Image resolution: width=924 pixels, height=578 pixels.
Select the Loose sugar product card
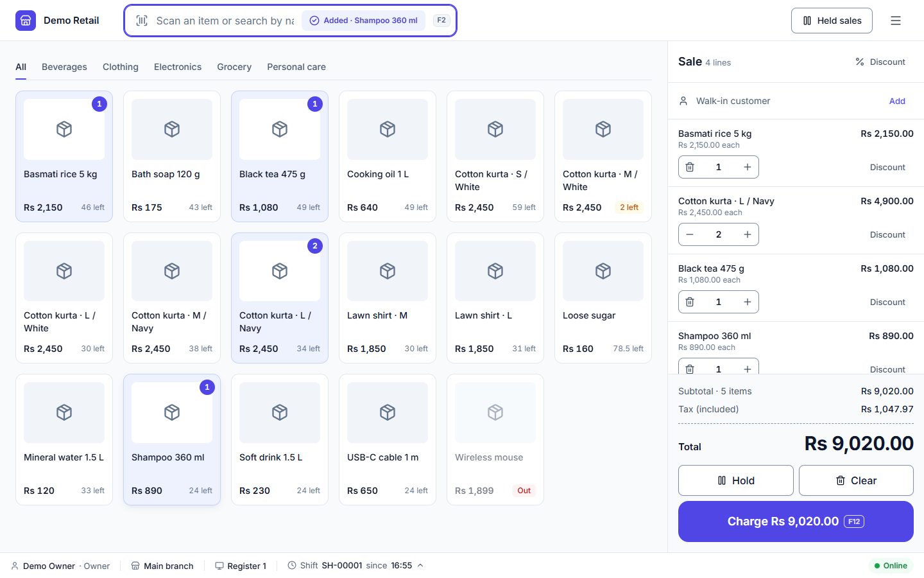click(603, 298)
